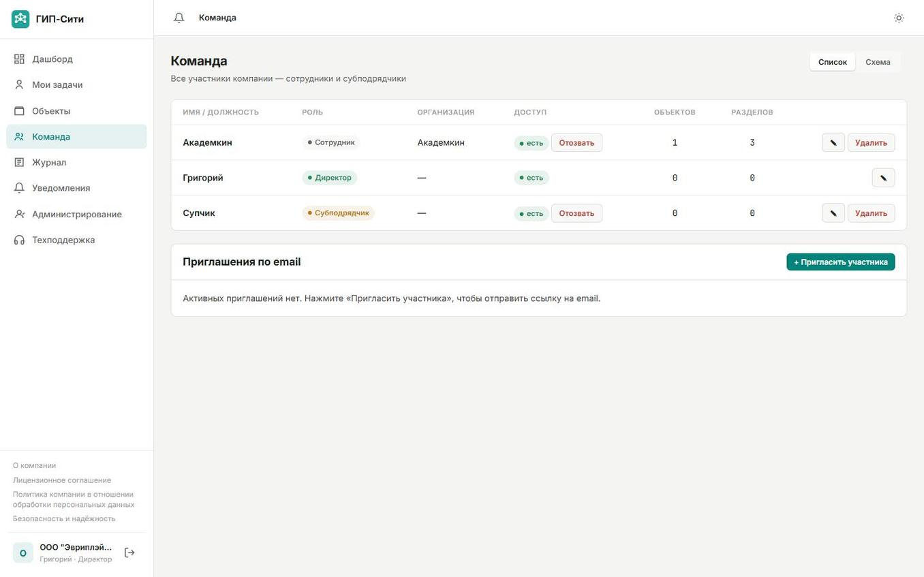Click the Дашборд grid icon in sidebar

(19, 59)
